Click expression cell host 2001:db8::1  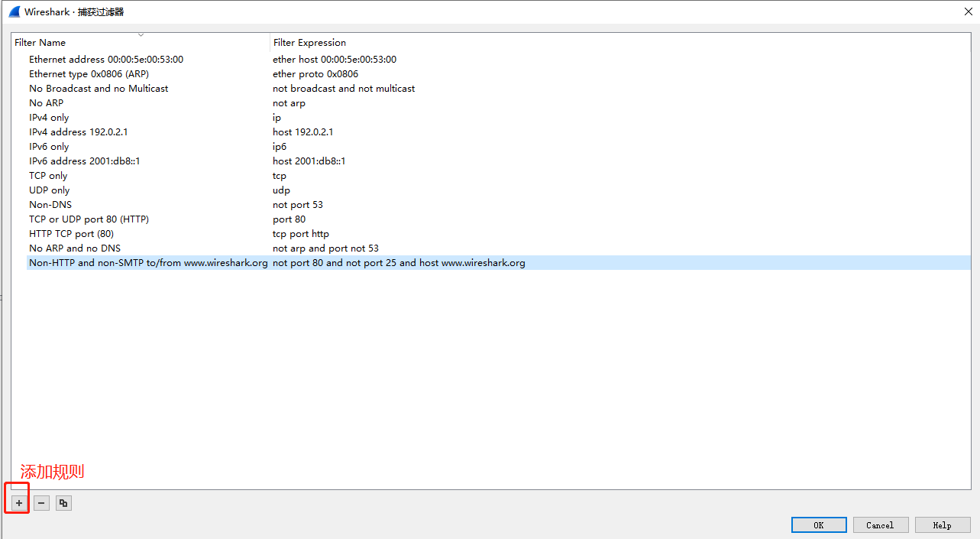click(309, 161)
